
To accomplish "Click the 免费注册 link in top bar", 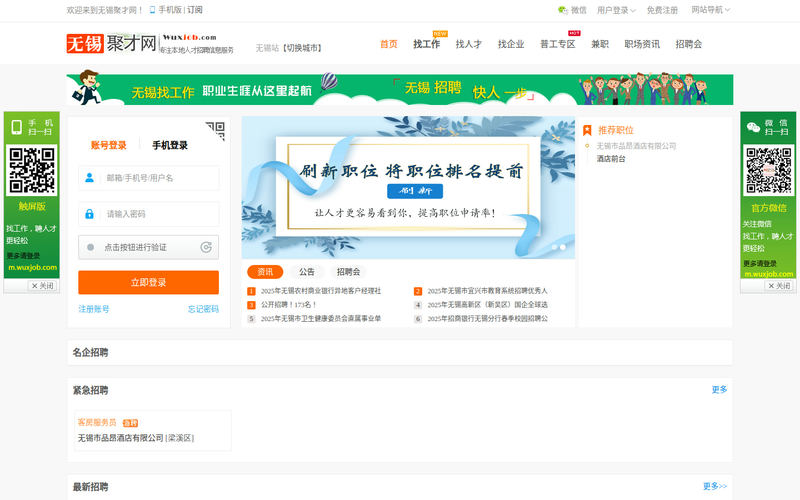I will pyautogui.click(x=662, y=10).
